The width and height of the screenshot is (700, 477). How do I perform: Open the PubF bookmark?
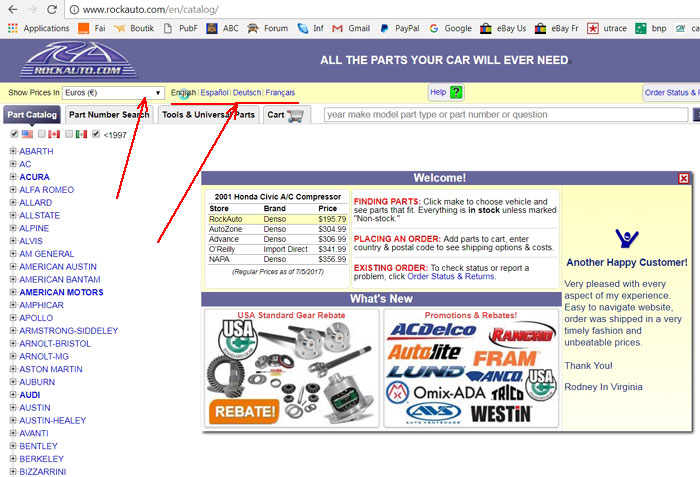click(x=180, y=28)
